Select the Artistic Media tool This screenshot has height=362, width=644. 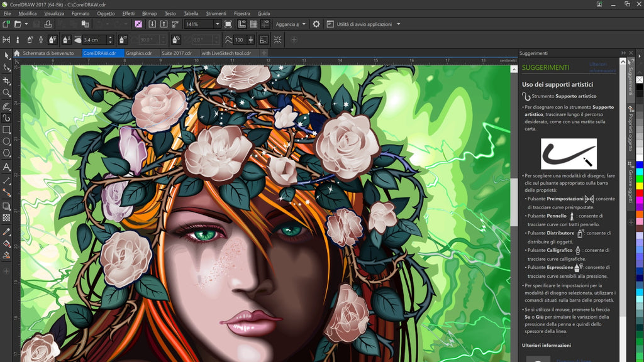tap(6, 118)
